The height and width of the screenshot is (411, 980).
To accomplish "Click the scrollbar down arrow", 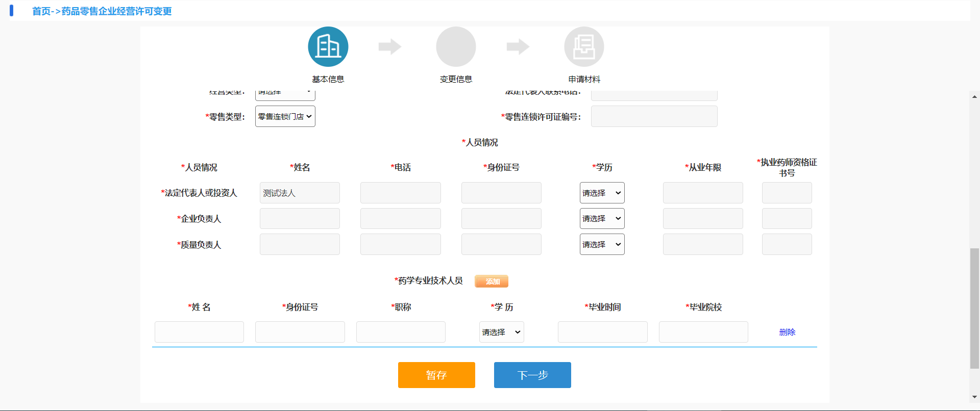I will pos(974,397).
